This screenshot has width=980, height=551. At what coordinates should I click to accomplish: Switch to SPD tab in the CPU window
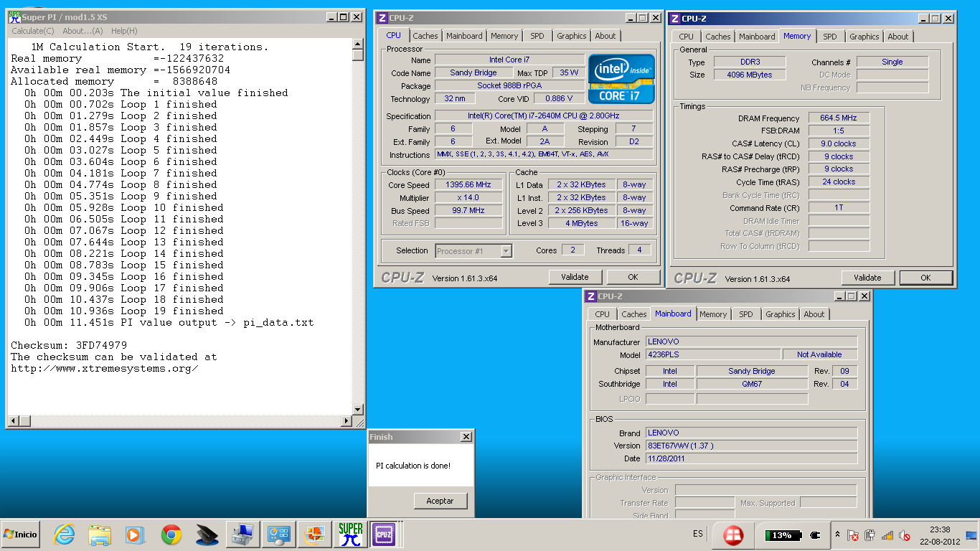(537, 36)
